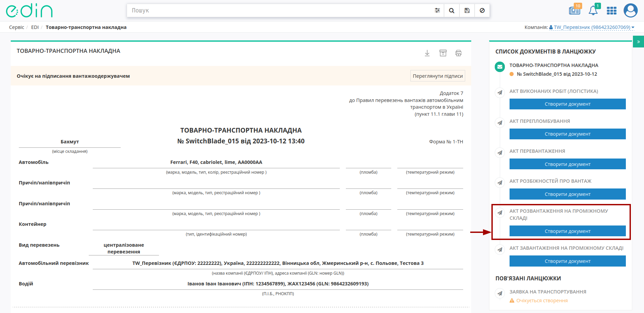Screen dimensions: 644x313
Task: Click Форма № 1-ТН text
Action: click(446, 142)
